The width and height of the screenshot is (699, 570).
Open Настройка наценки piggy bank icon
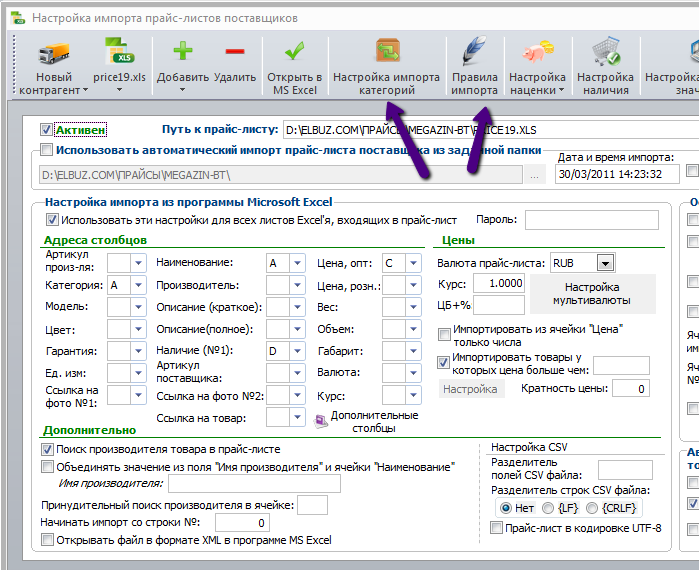click(537, 51)
